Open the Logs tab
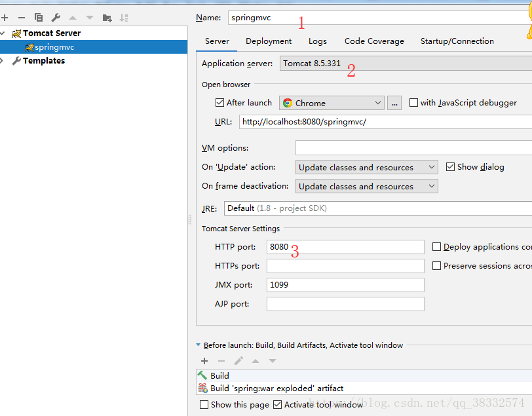Image resolution: width=532 pixels, height=416 pixels. click(x=318, y=41)
